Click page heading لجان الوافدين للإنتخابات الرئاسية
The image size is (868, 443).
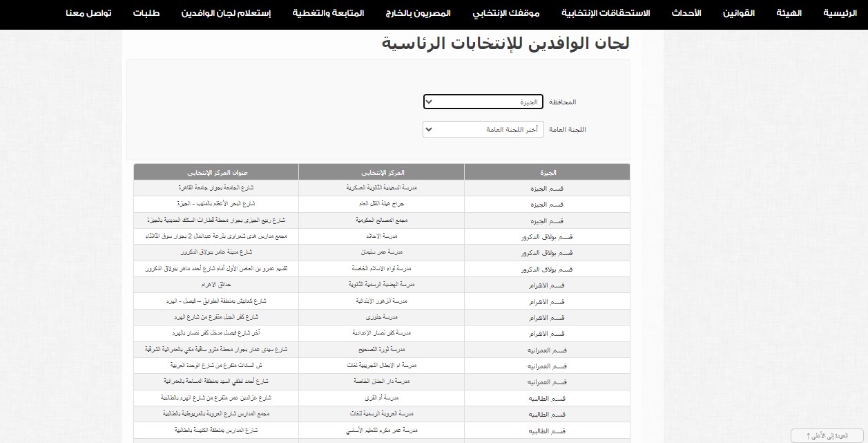[506, 44]
